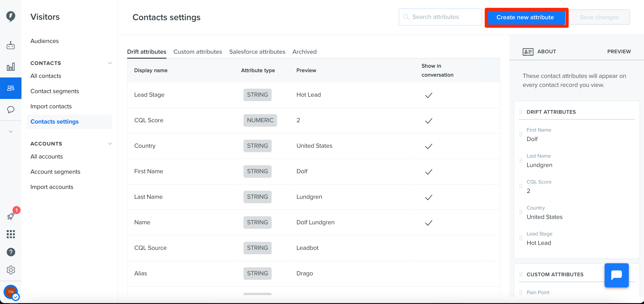The width and height of the screenshot is (644, 304).
Task: Collapse the CONTACTS section chevron
Action: tap(110, 63)
